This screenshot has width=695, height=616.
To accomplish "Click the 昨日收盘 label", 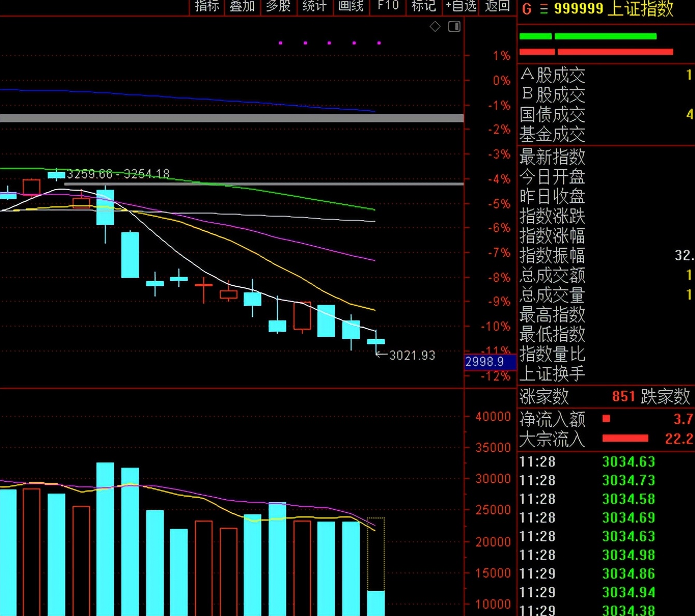I will (552, 197).
